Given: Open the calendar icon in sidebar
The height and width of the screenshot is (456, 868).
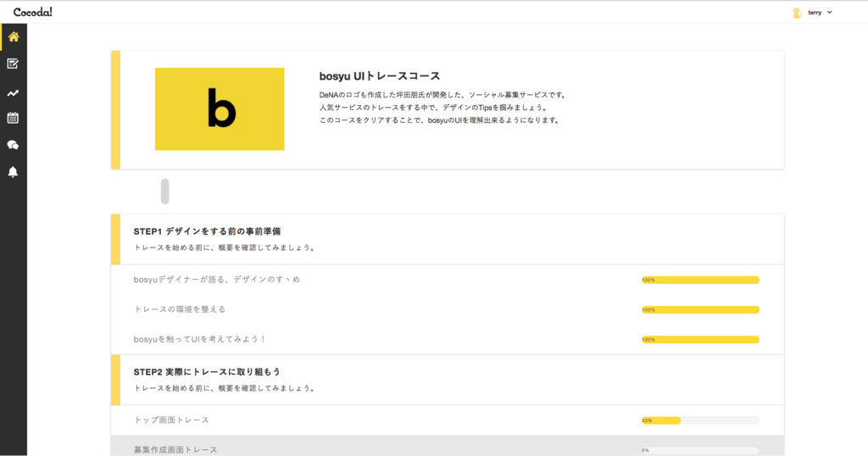Looking at the screenshot, I should pos(13,118).
